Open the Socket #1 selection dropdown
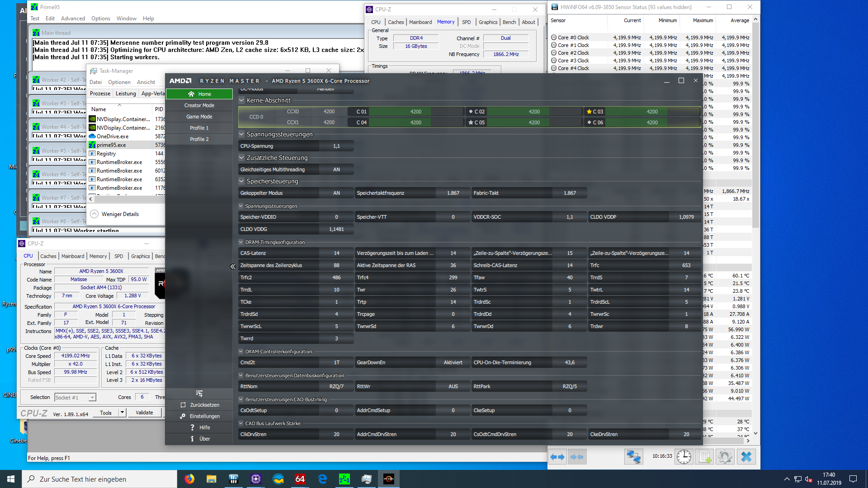868x488 pixels. coord(92,398)
